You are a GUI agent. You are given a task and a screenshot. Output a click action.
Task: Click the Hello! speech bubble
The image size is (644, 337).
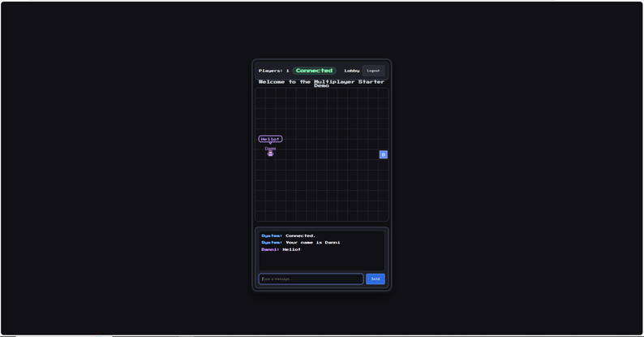pyautogui.click(x=270, y=139)
